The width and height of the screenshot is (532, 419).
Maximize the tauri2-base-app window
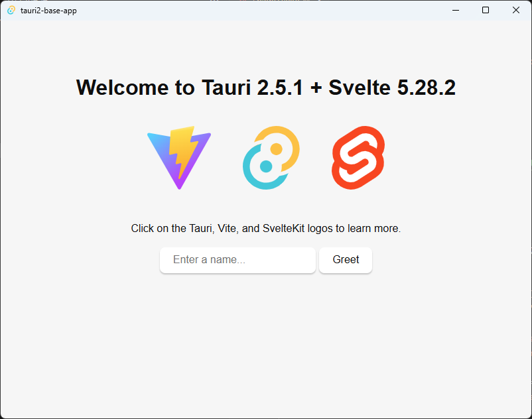(x=486, y=10)
